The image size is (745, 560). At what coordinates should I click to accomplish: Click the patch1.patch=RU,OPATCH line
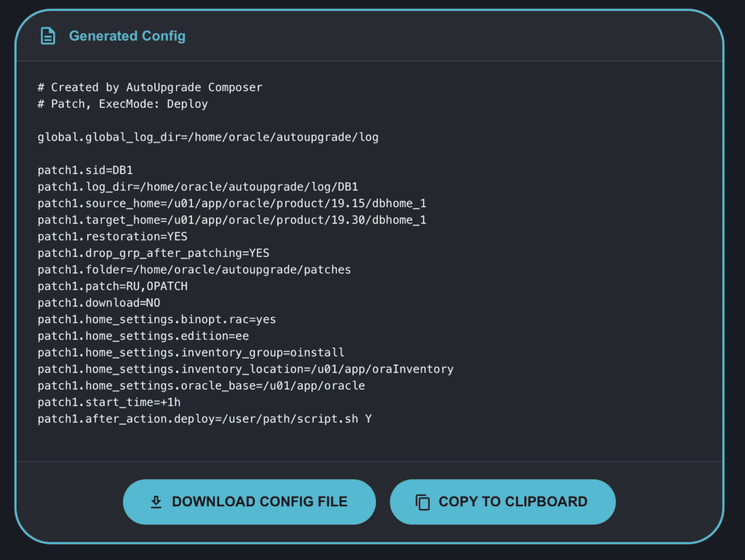point(113,286)
